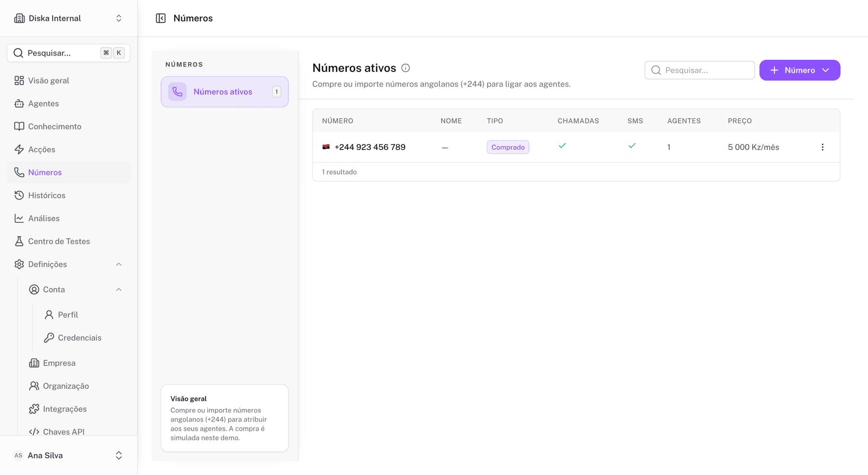Go to Análises
The width and height of the screenshot is (868, 475).
[x=68, y=218]
